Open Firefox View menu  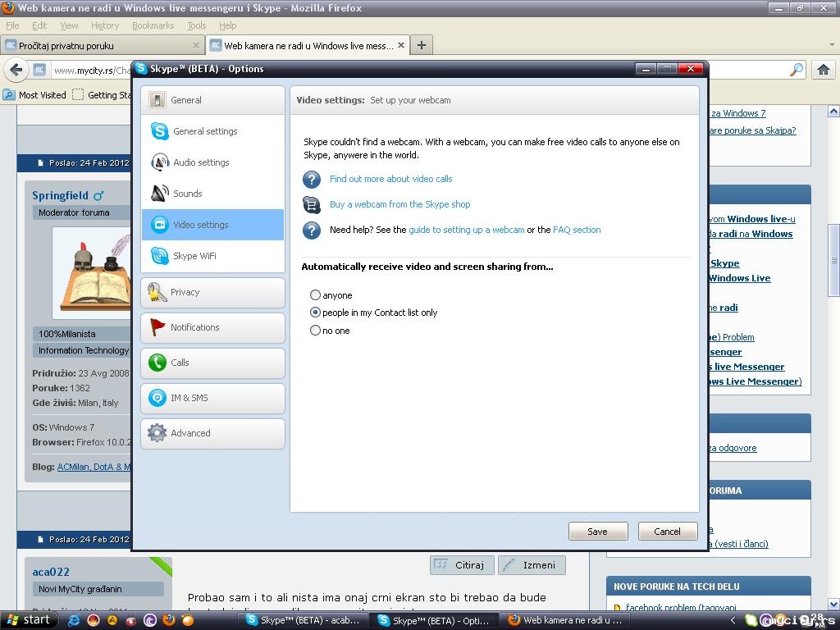(69, 25)
